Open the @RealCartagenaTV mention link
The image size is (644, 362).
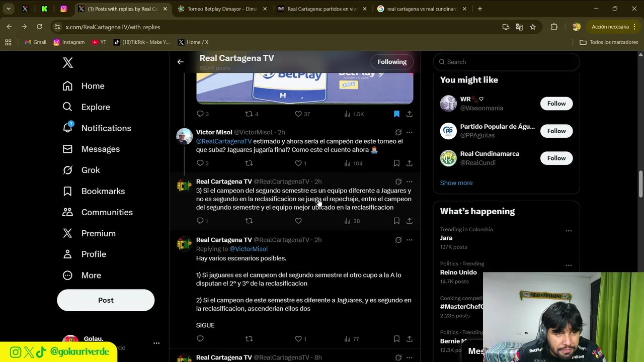(223, 141)
